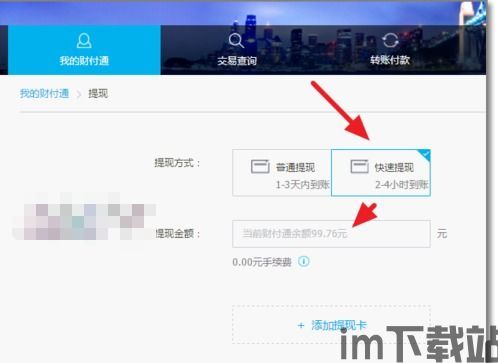Focus the 提现金额 amount input field
This screenshot has width=498, height=363.
click(x=331, y=234)
